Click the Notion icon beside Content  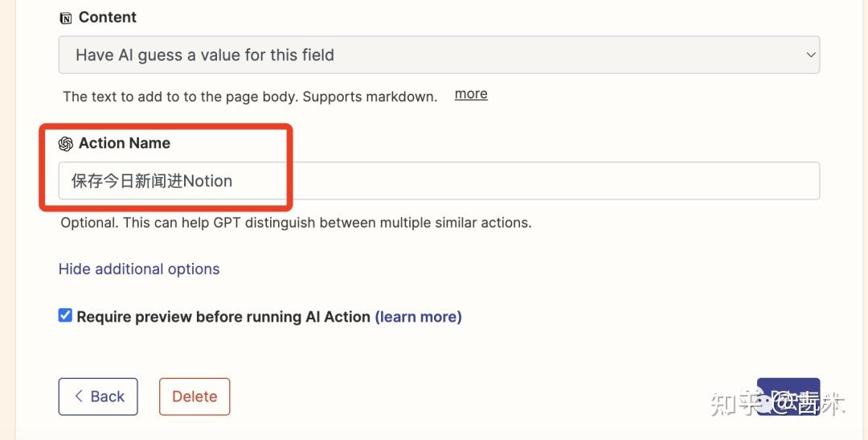coord(66,18)
